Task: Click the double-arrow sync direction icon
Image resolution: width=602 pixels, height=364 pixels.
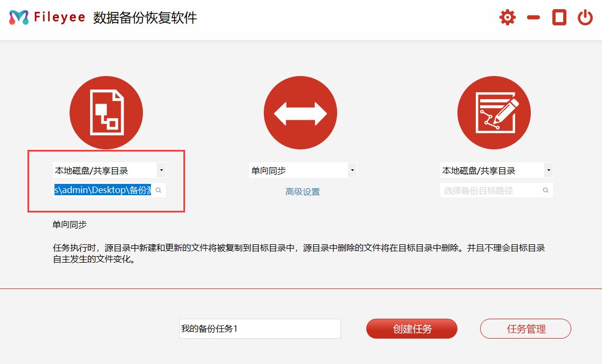Action: 300,113
